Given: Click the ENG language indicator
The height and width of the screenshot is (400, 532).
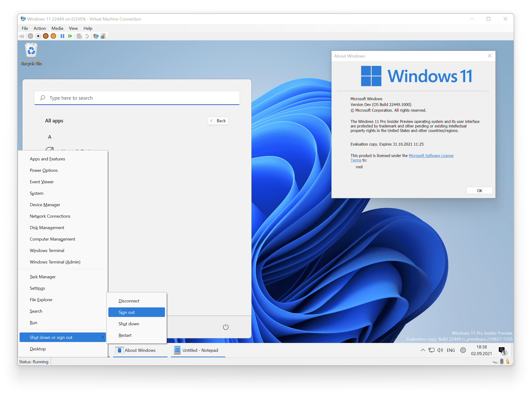Looking at the screenshot, I should tap(451, 350).
